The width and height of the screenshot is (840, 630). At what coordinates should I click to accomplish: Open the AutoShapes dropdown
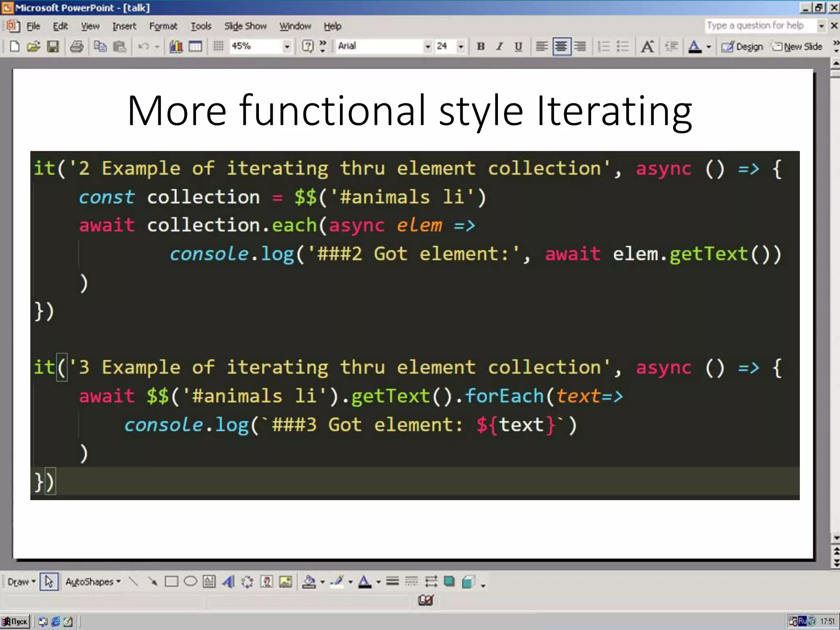pos(93,582)
